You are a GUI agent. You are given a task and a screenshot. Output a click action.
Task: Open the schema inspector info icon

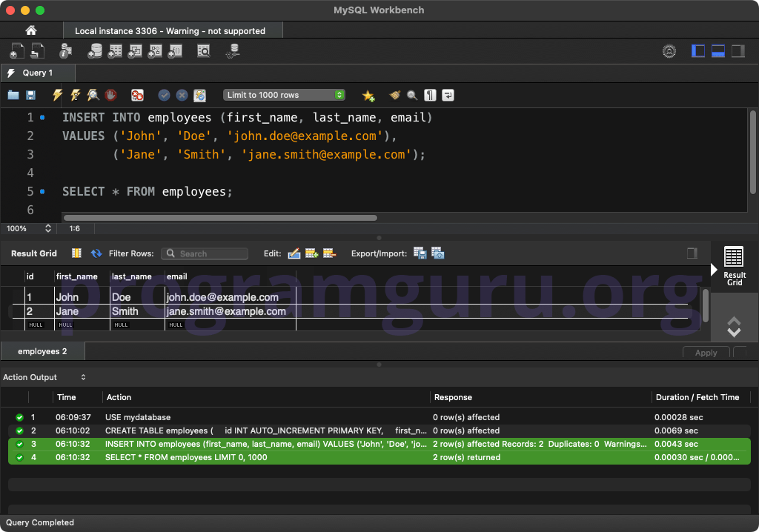pos(65,51)
